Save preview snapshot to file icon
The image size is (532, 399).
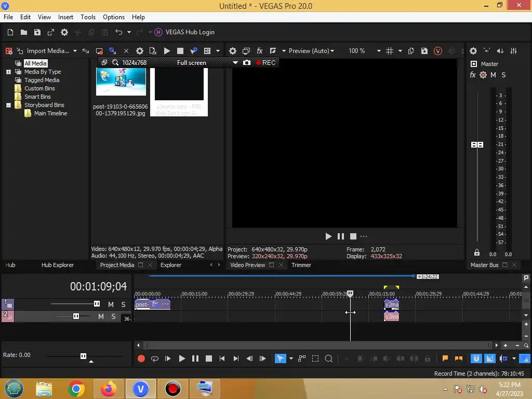click(x=424, y=51)
